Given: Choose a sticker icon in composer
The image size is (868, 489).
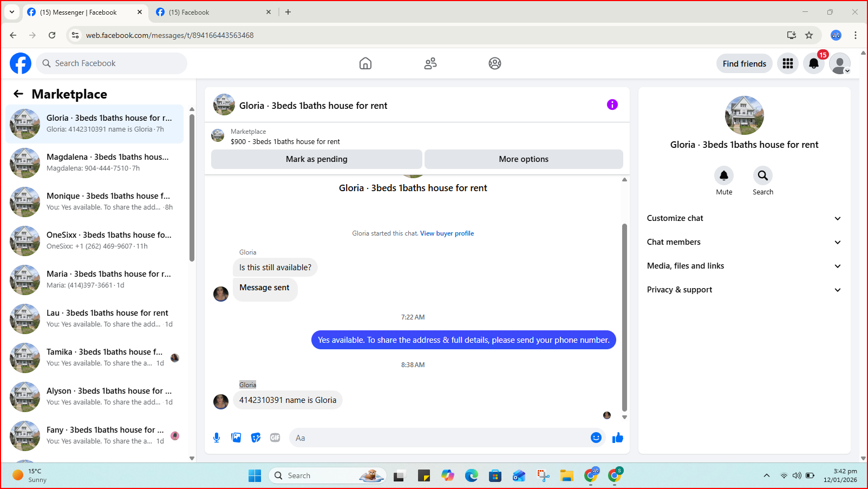Looking at the screenshot, I should (256, 438).
